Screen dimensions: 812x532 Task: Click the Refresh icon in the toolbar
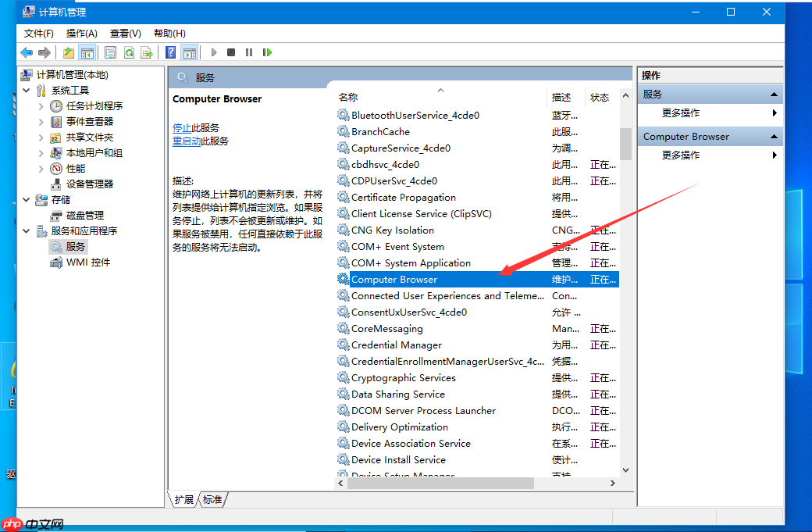(129, 52)
